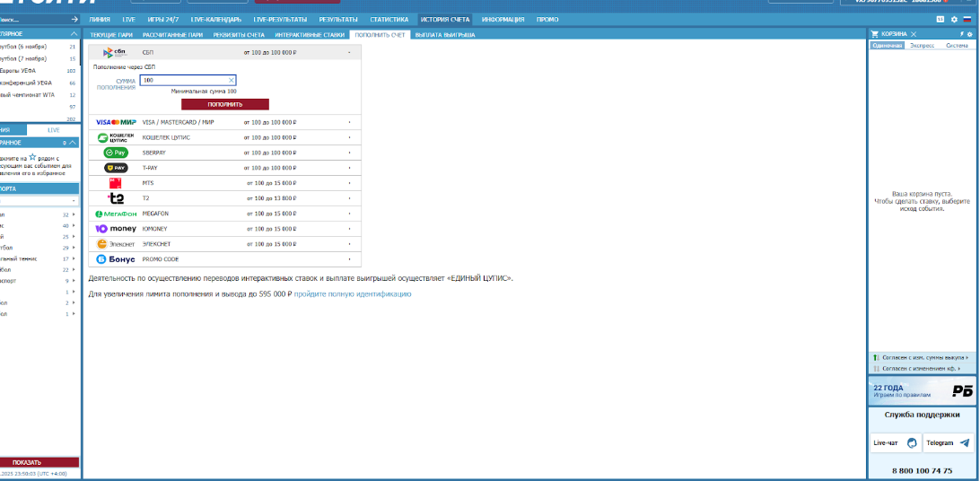The height and width of the screenshot is (481, 980).
Task: Click 'пройдите полную идентификацию' link
Action: point(353,293)
